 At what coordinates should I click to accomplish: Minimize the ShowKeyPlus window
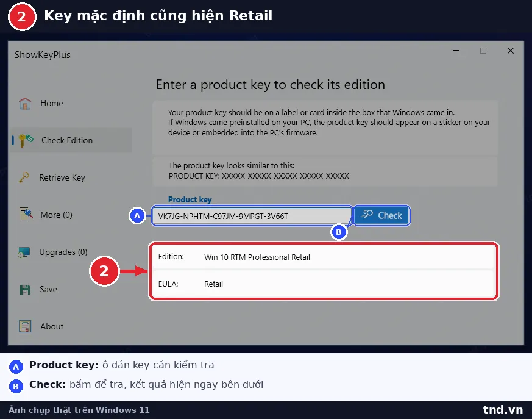456,51
